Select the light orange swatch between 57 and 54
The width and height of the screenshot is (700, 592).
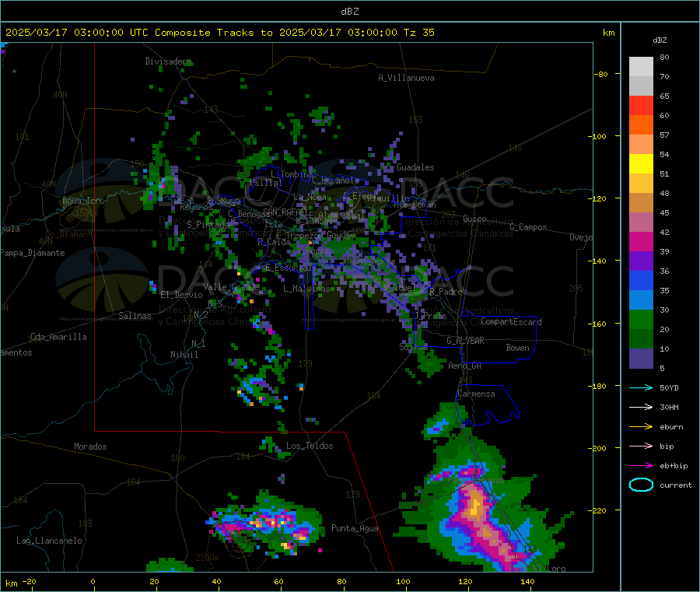[x=641, y=144]
